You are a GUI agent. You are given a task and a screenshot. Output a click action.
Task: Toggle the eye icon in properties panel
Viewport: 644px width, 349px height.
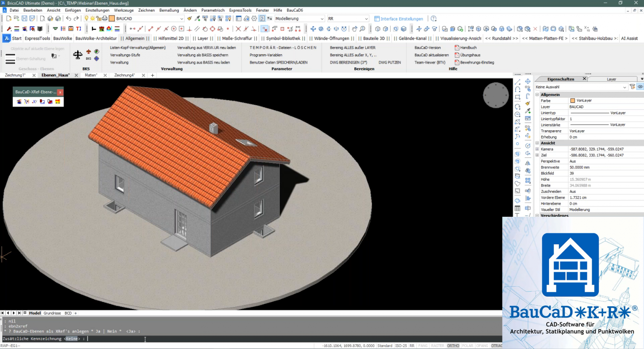point(640,87)
